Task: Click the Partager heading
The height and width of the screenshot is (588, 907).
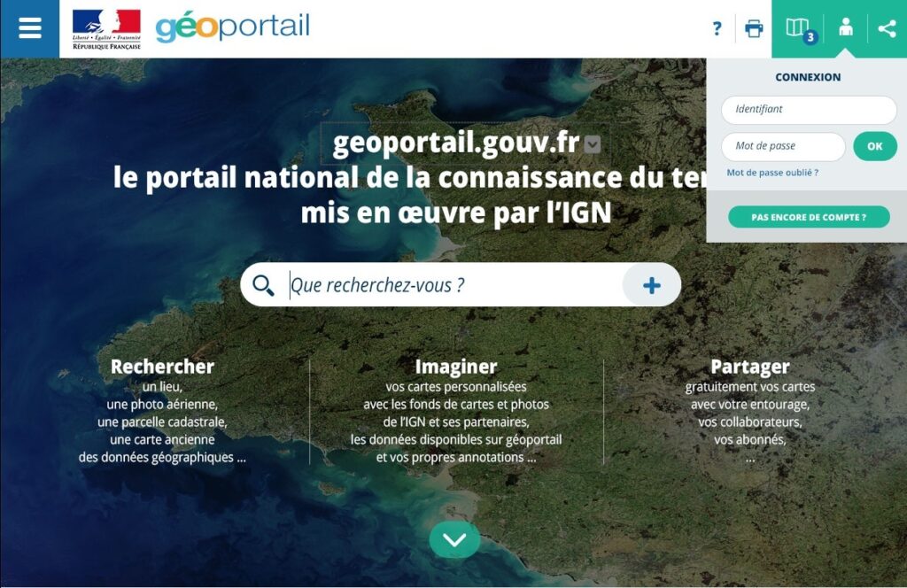Action: coord(750,367)
